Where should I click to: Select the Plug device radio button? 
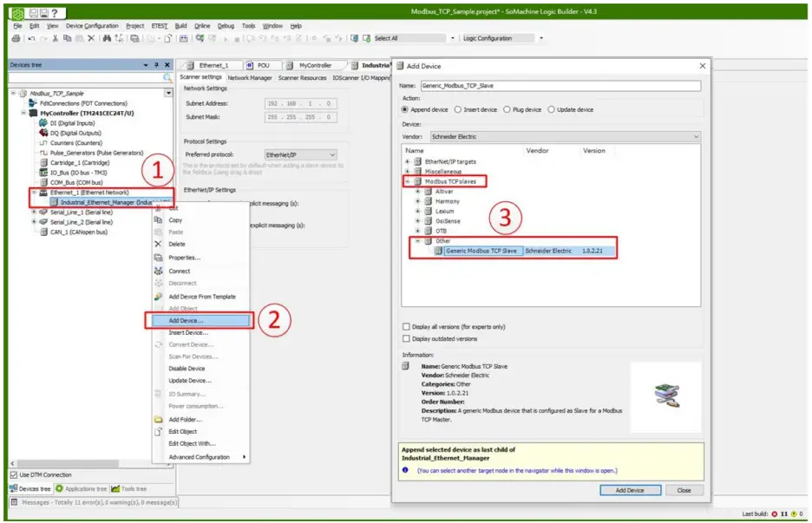point(507,110)
